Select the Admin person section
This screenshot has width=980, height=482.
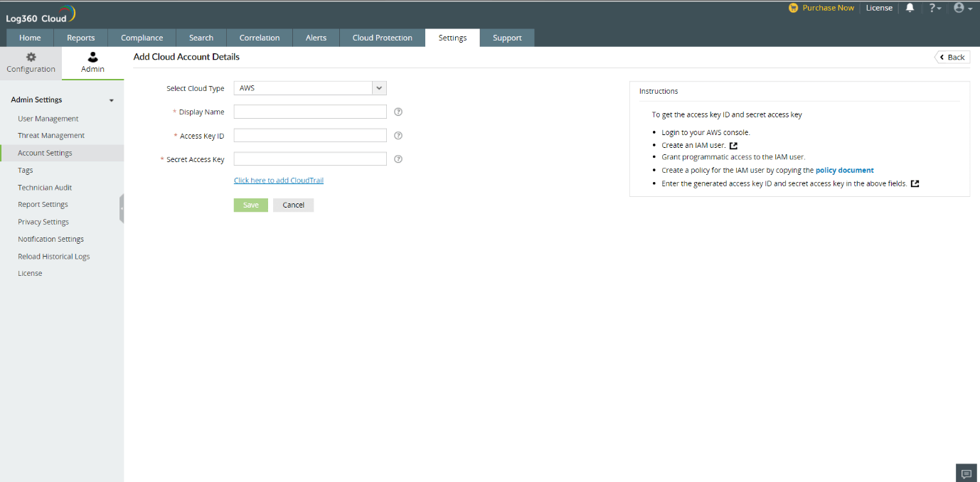coord(92,63)
